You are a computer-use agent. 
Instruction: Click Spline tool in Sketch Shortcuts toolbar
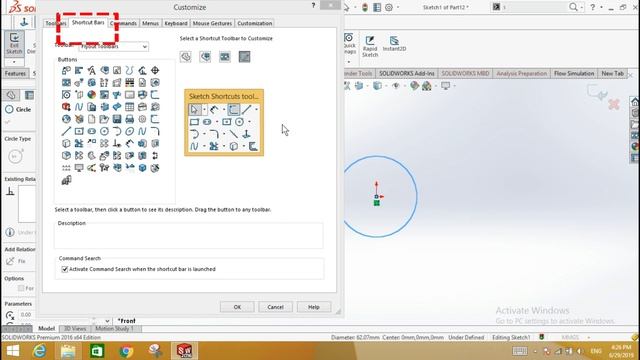coord(194,146)
